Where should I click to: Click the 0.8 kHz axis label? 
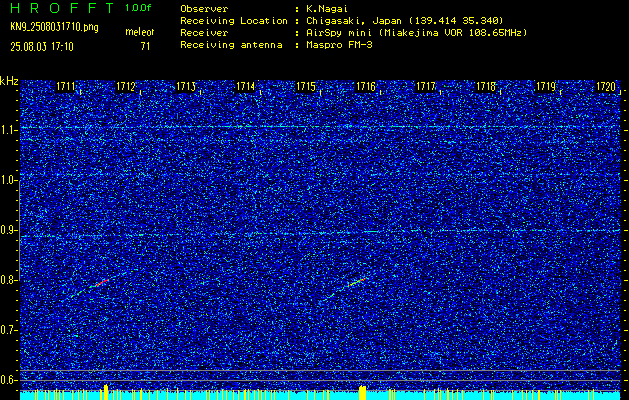[x=8, y=280]
